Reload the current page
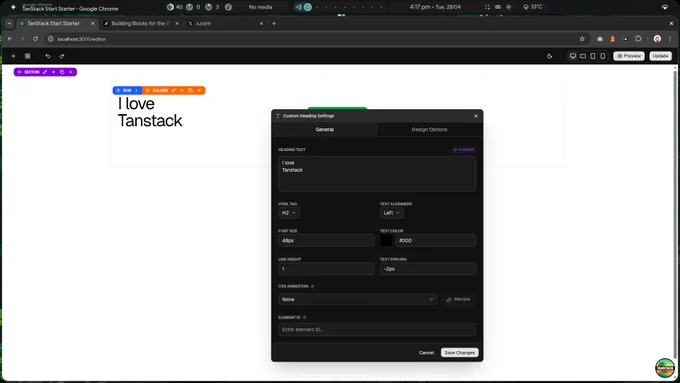680x383 pixels. click(x=35, y=39)
